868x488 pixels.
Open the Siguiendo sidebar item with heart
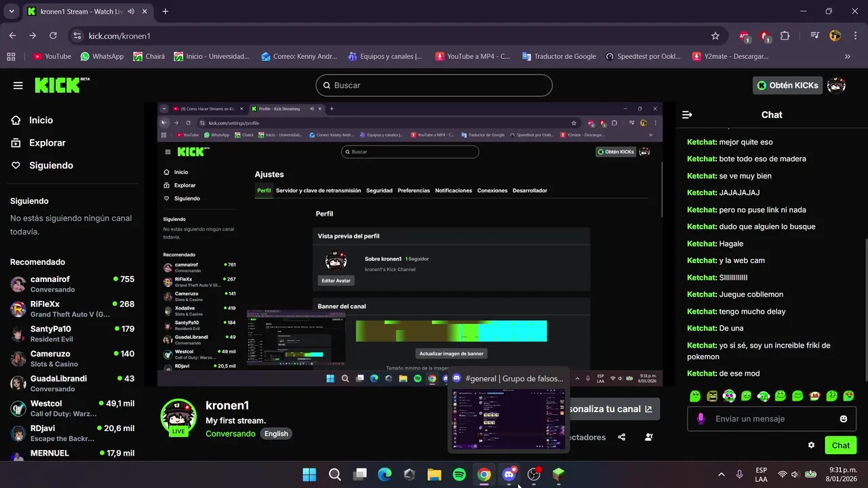(x=42, y=165)
